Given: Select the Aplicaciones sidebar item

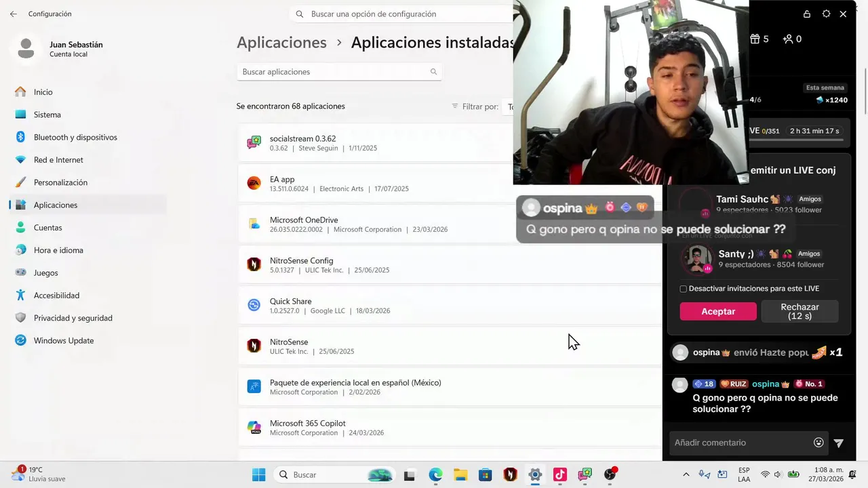Looking at the screenshot, I should [87, 205].
